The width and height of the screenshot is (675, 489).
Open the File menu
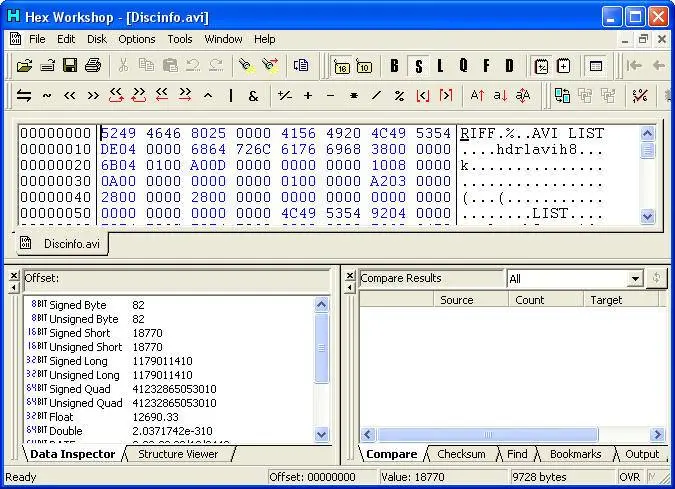pos(37,39)
